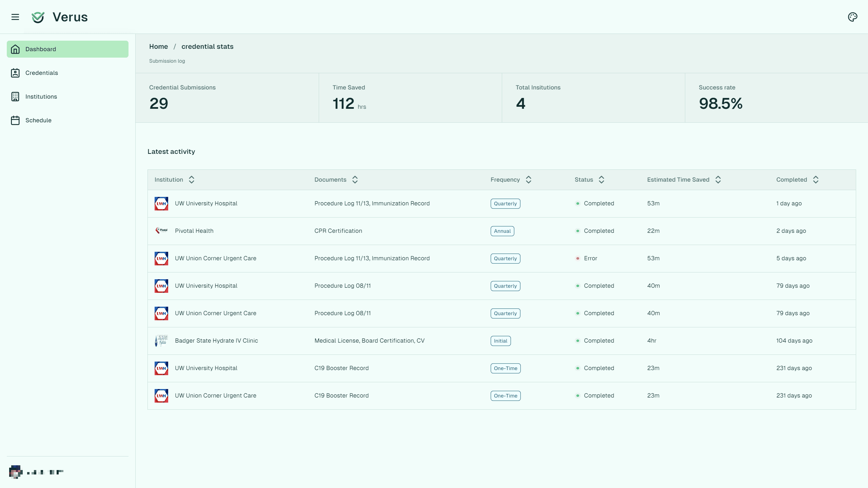Sort by Estimated Time Saved
The height and width of the screenshot is (488, 868).
718,180
